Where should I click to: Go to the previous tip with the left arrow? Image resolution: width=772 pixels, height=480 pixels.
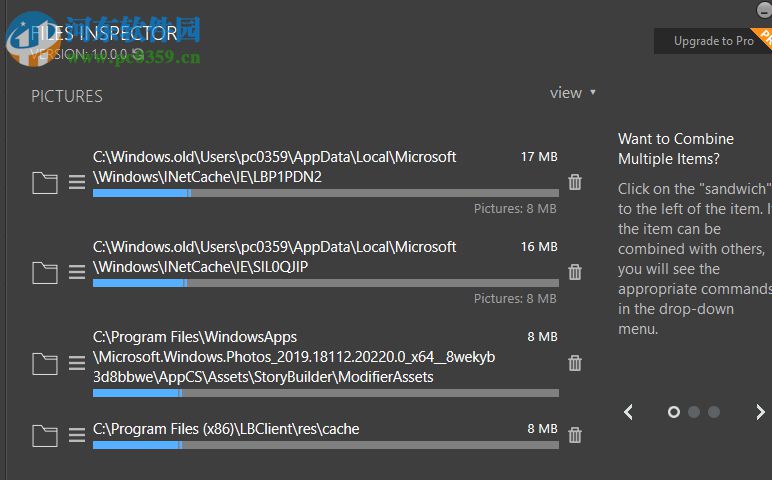coord(628,412)
